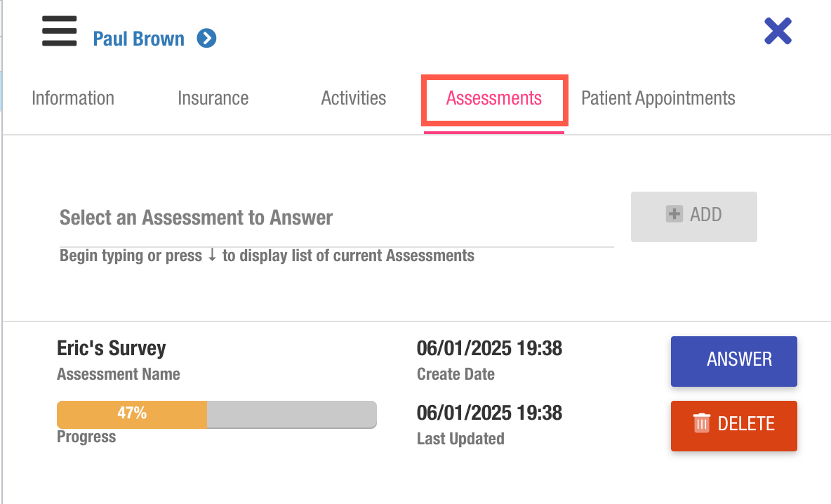Click the Last Updated timestamp
Viewport: 831px width, 504px height.
489,413
